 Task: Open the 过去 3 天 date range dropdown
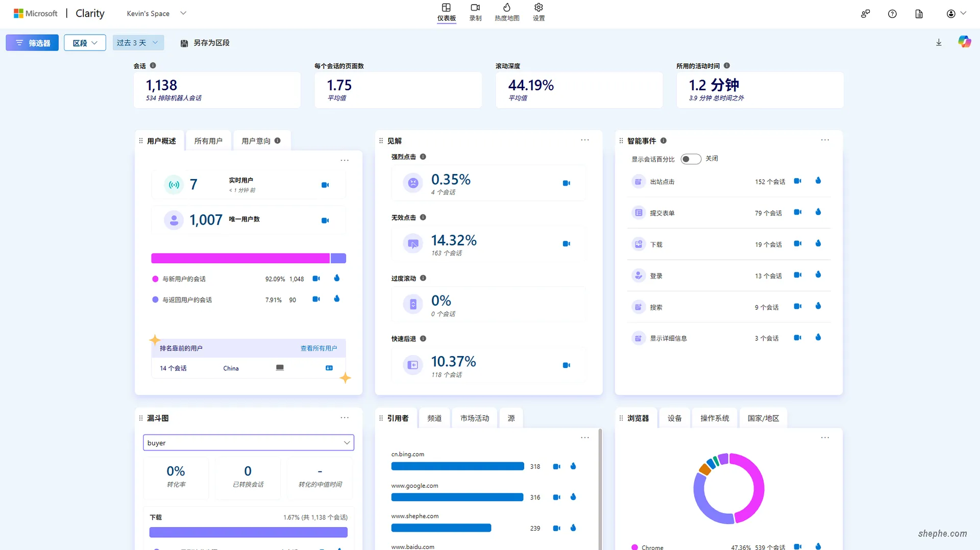[x=138, y=43]
